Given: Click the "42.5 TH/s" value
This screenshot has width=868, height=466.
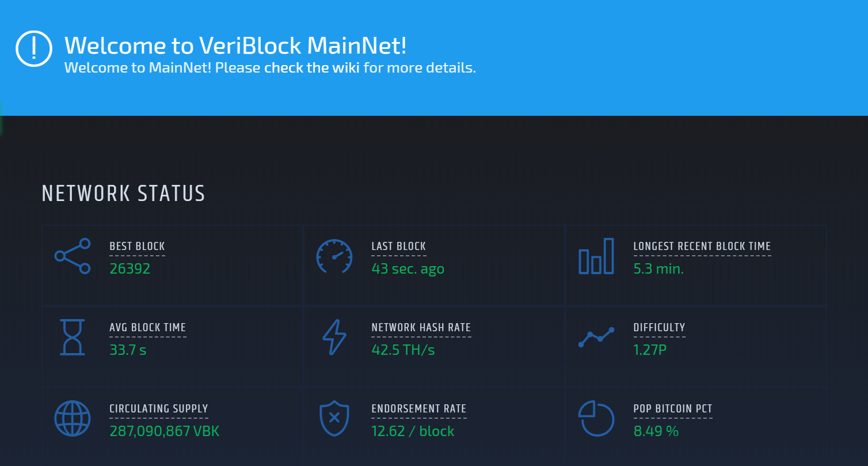Looking at the screenshot, I should pos(403,350).
